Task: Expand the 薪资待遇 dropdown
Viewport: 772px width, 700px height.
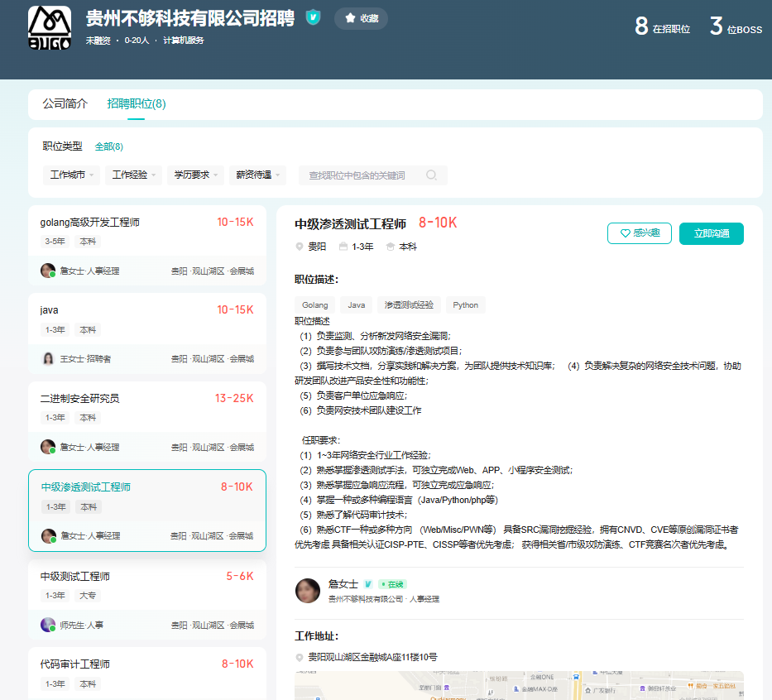Action: click(x=257, y=175)
